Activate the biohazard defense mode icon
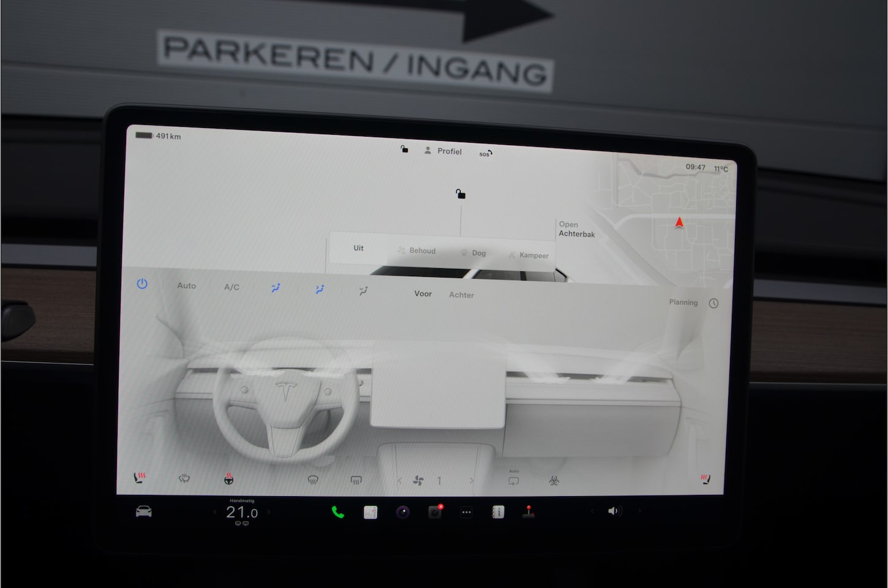Image resolution: width=888 pixels, height=588 pixels. click(x=554, y=481)
